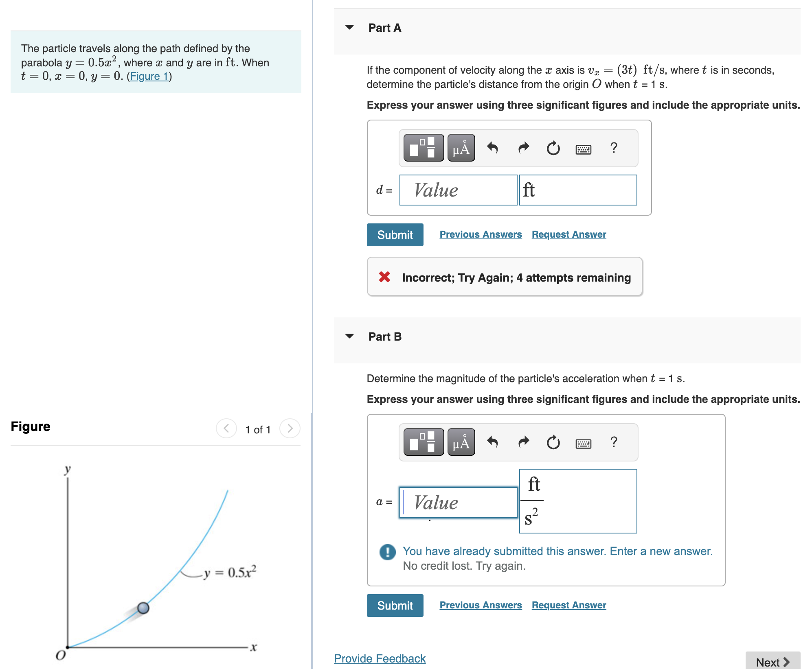Collapse the Part A section
The image size is (812, 669).
[349, 28]
